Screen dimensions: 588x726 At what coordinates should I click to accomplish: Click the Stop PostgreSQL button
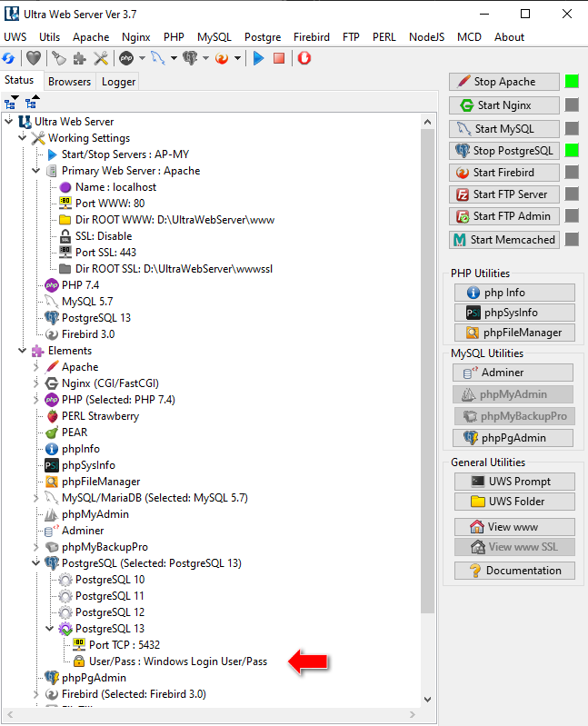point(504,151)
